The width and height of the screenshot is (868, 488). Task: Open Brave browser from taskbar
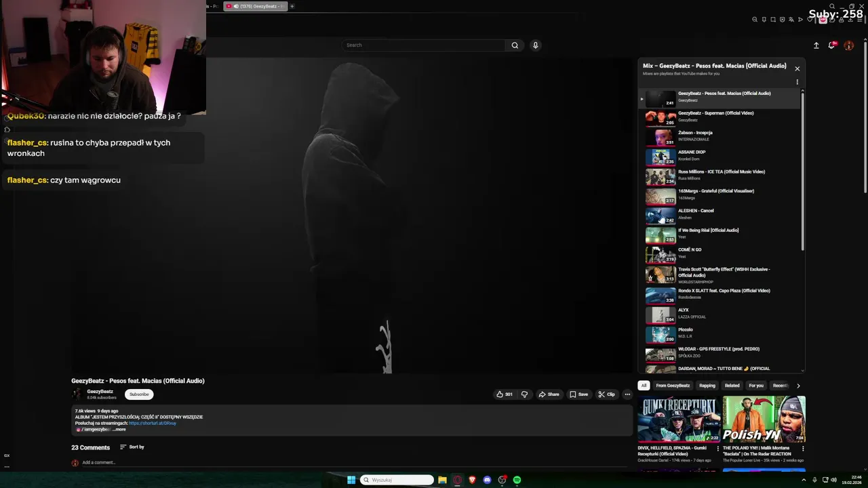(472, 480)
